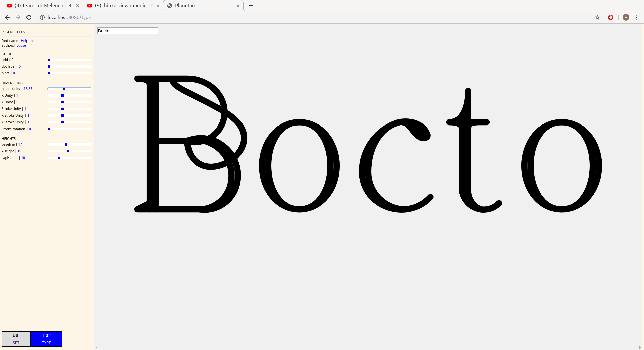The width and height of the screenshot is (644, 350).
Task: Click the red extension icon in toolbar
Action: [611, 17]
